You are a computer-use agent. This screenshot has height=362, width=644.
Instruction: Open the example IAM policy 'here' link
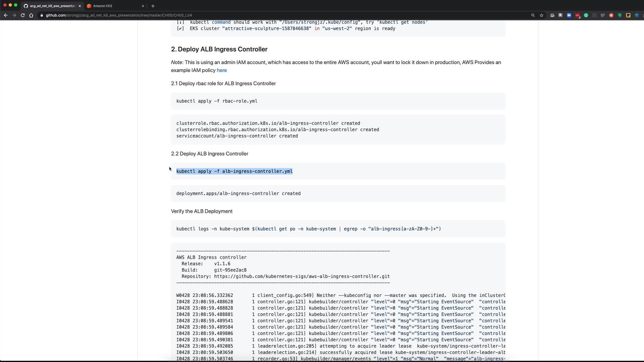(x=221, y=70)
